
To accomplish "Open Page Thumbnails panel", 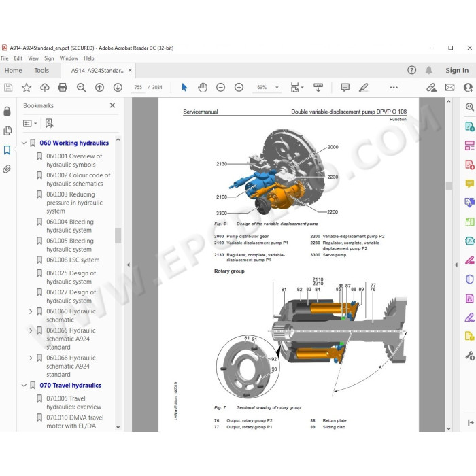I will [7, 131].
